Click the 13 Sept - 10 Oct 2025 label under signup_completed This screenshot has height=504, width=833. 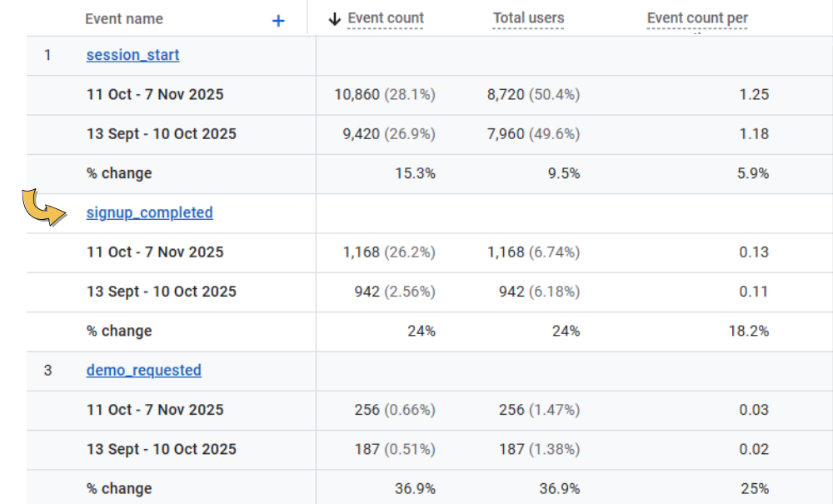tap(162, 292)
